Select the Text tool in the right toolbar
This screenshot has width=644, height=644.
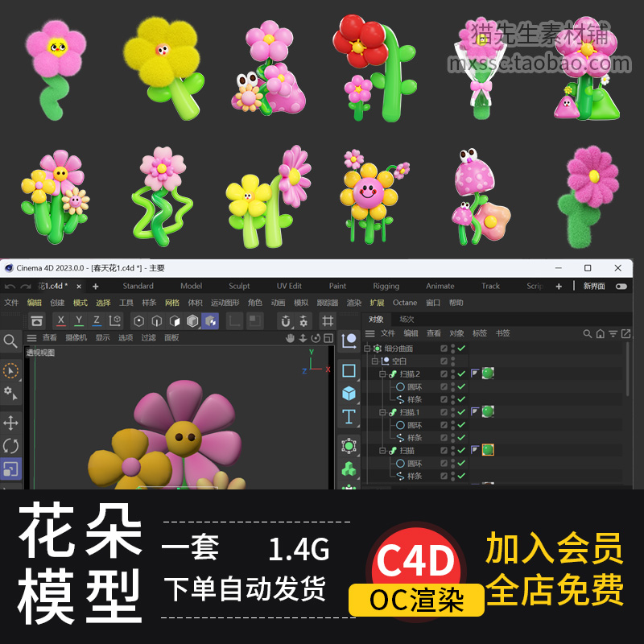[348, 416]
